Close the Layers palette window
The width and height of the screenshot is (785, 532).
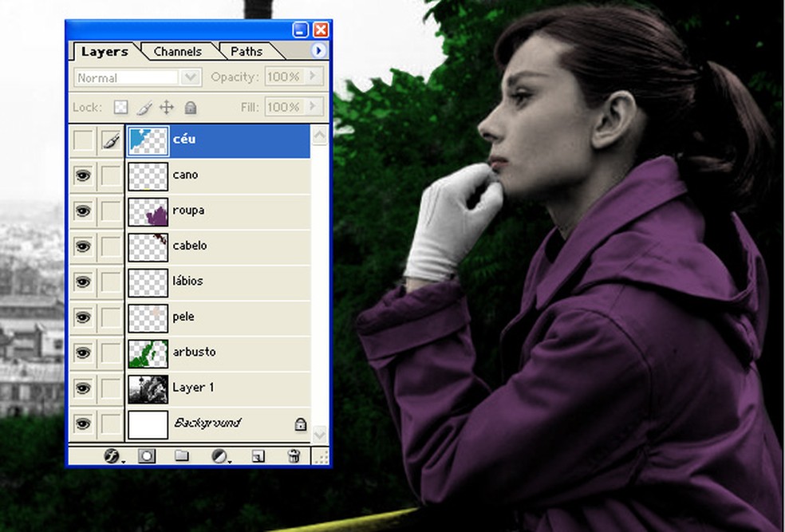tap(321, 30)
